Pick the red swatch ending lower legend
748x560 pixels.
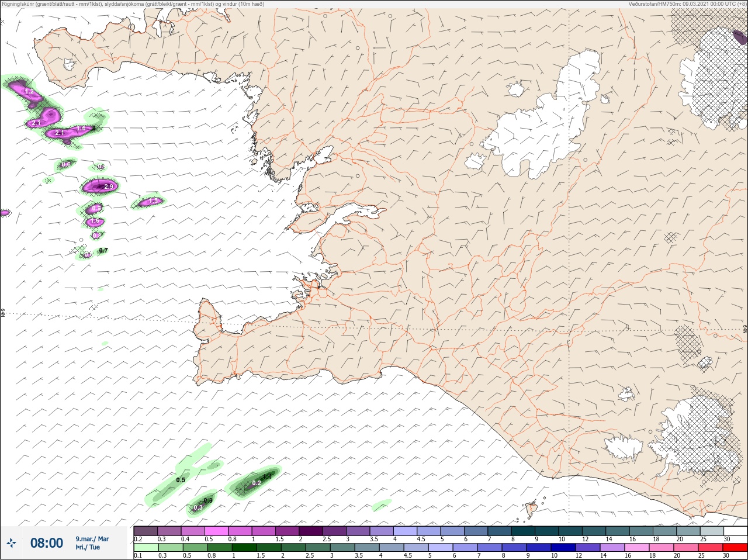[736, 548]
